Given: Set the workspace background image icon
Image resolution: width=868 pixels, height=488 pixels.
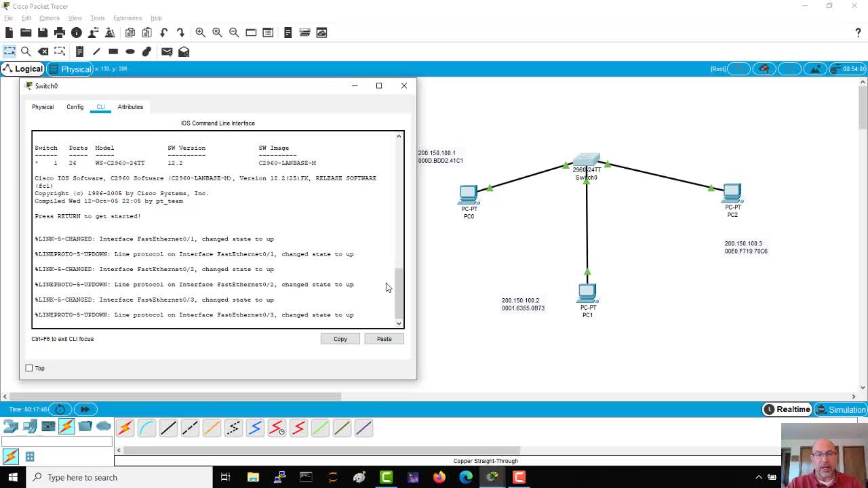Looking at the screenshot, I should click(x=816, y=68).
